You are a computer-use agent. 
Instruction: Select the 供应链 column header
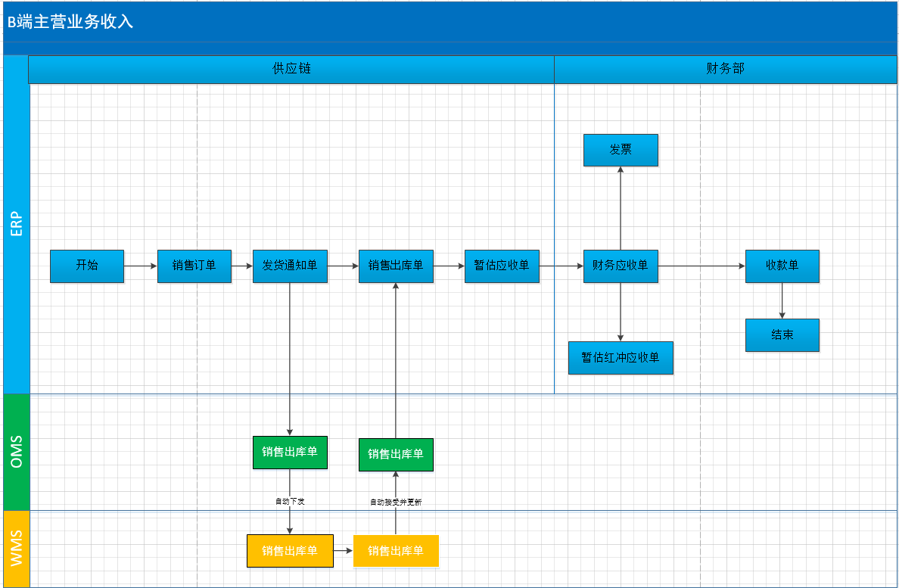pyautogui.click(x=291, y=69)
